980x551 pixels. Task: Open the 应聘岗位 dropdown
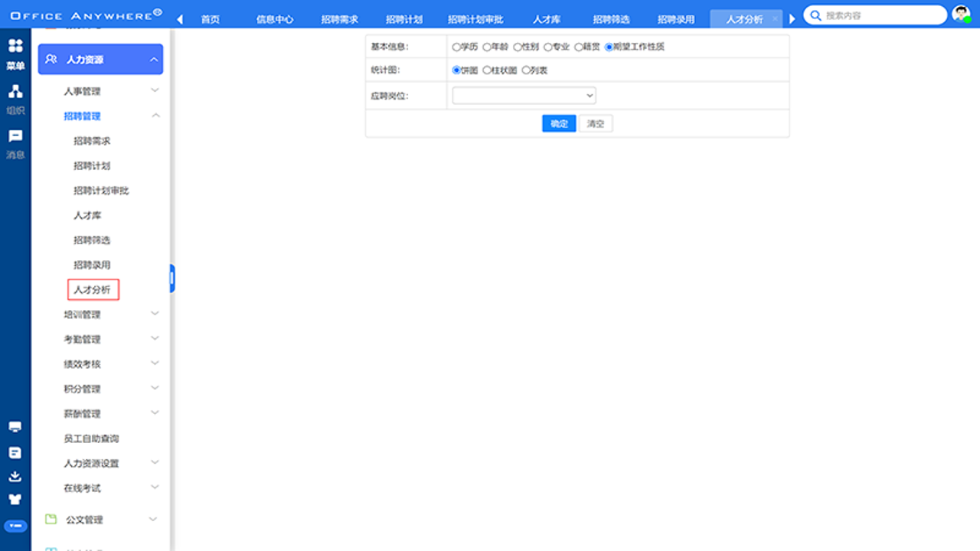(x=524, y=96)
